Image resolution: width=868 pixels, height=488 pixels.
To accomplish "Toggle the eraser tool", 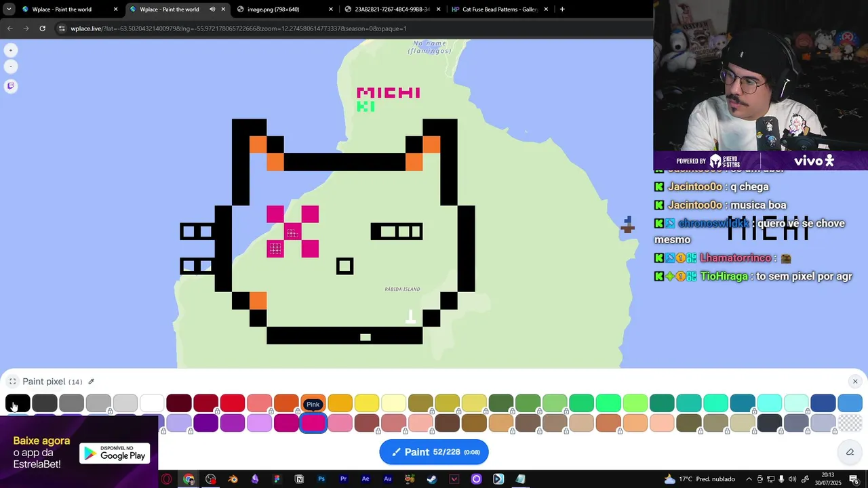I will coord(850,452).
